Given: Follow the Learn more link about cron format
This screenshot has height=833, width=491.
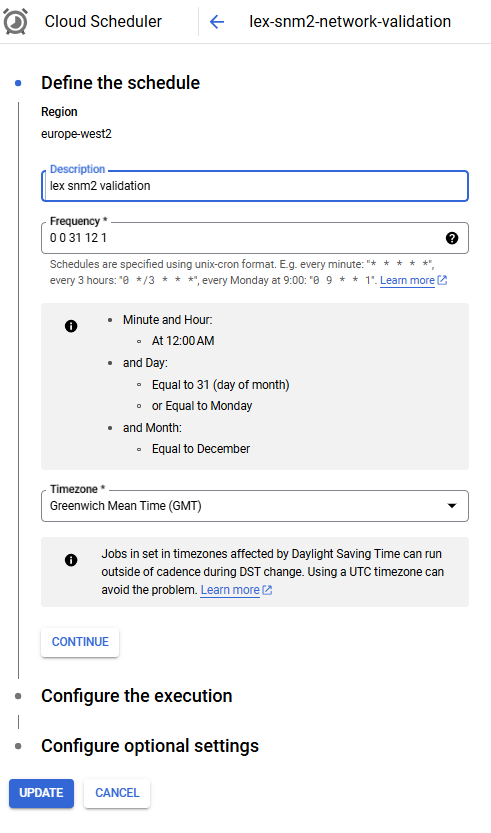Looking at the screenshot, I should coord(407,280).
